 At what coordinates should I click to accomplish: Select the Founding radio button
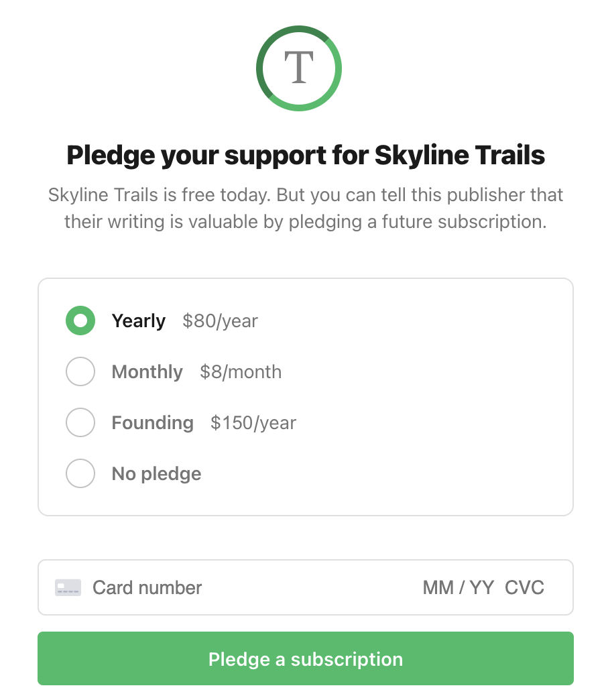80,422
